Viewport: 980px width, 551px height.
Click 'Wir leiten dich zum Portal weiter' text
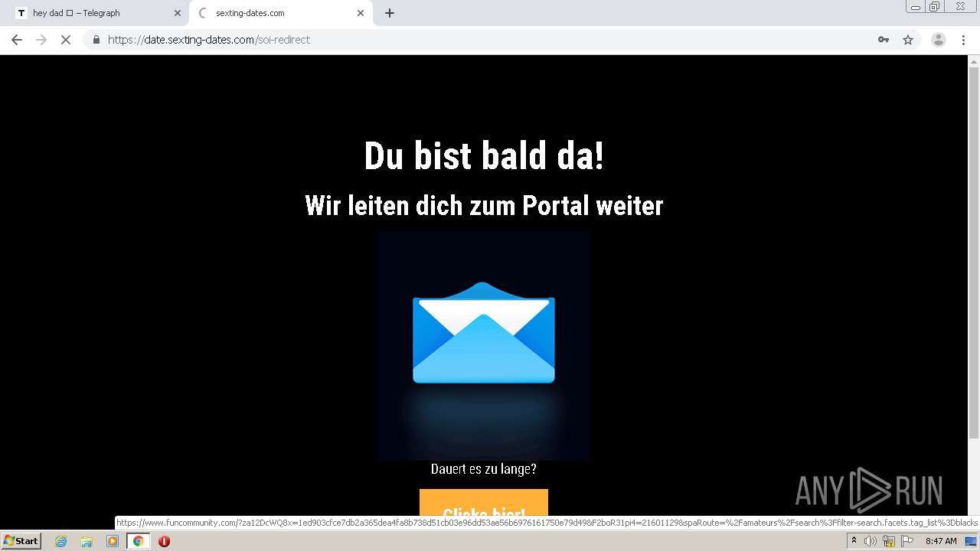tap(484, 205)
